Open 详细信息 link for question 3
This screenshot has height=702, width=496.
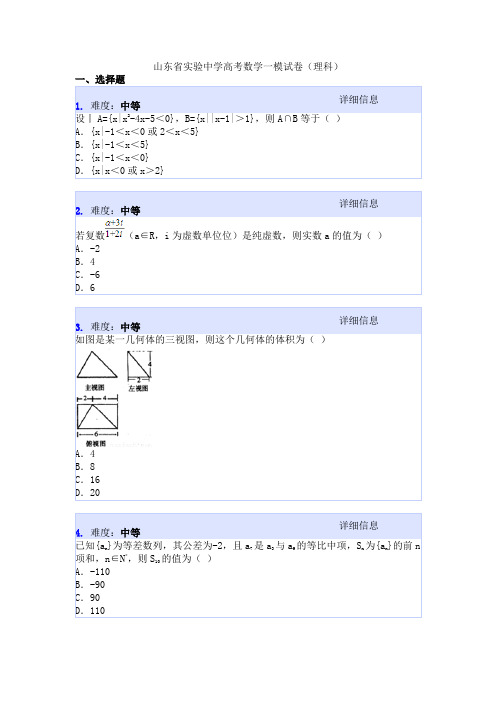[x=359, y=321]
